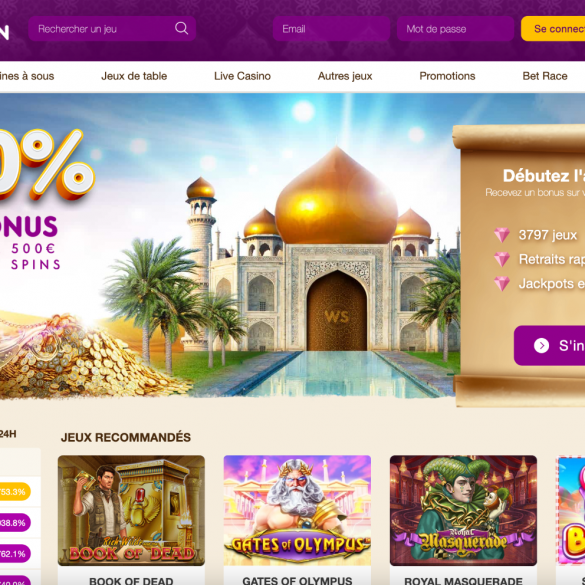Click the diamond icon next to Retraits rapides
The image size is (585, 585).
click(502, 259)
